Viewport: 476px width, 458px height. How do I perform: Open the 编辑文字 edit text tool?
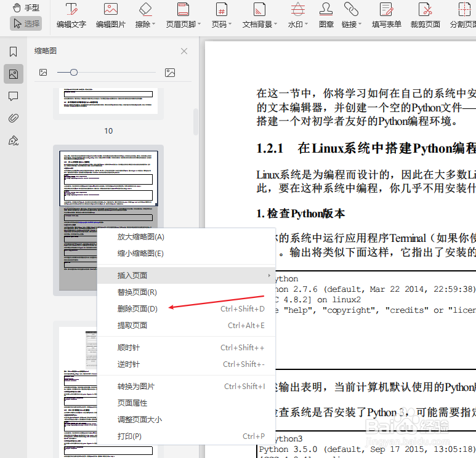[71, 15]
